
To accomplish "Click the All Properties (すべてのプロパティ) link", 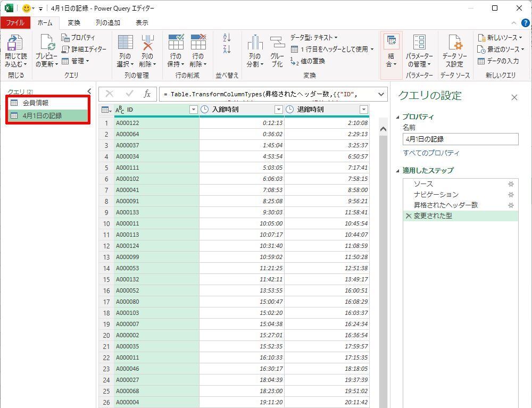I will (x=431, y=153).
